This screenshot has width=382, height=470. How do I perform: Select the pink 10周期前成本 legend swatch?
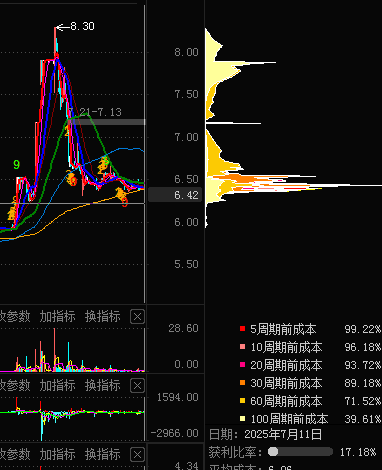coord(242,347)
